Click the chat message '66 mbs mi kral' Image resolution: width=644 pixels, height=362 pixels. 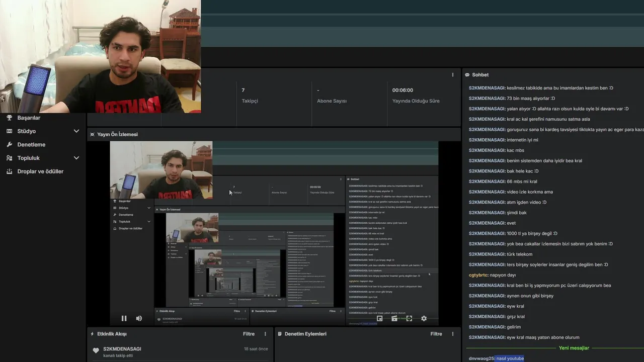[522, 182]
